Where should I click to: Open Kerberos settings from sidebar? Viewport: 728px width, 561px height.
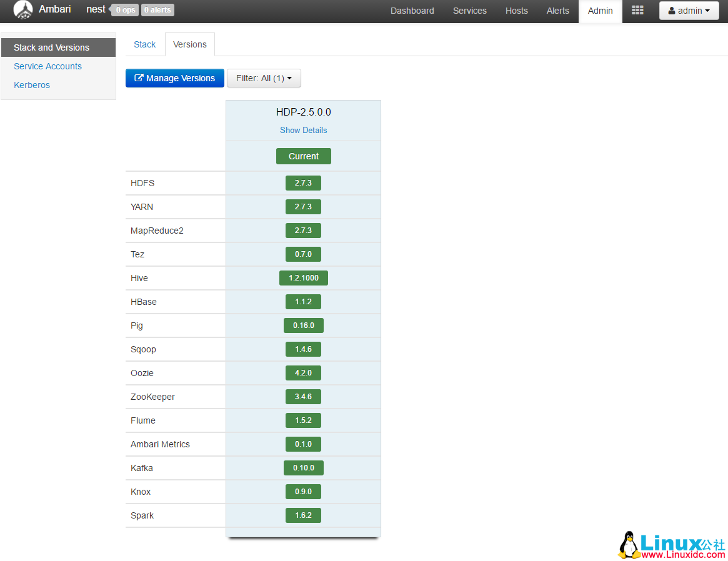coord(31,85)
